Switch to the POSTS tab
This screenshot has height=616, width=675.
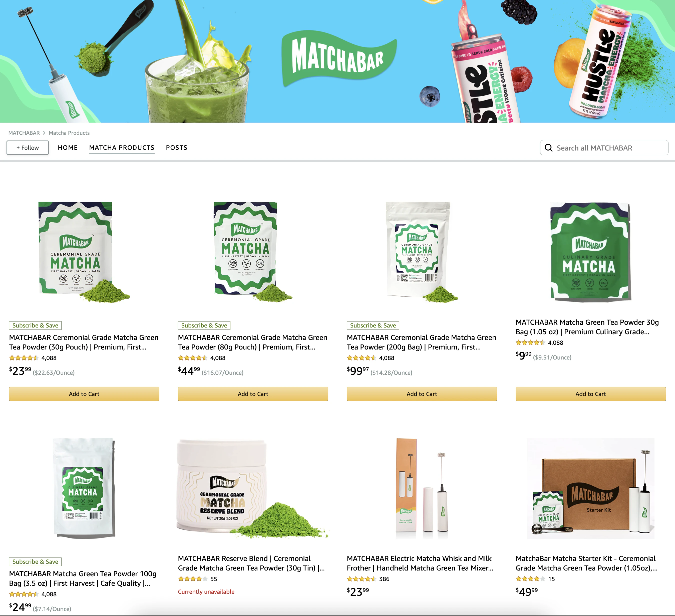pyautogui.click(x=177, y=147)
